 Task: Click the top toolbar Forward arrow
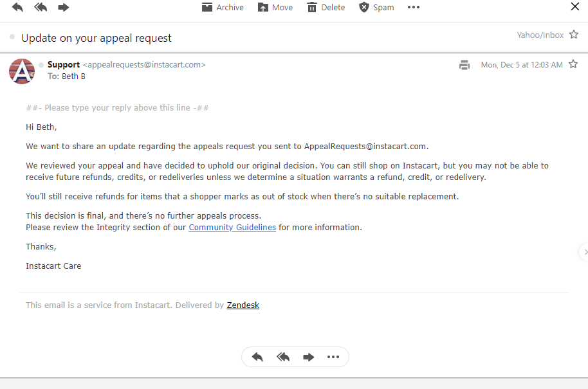[x=64, y=7]
